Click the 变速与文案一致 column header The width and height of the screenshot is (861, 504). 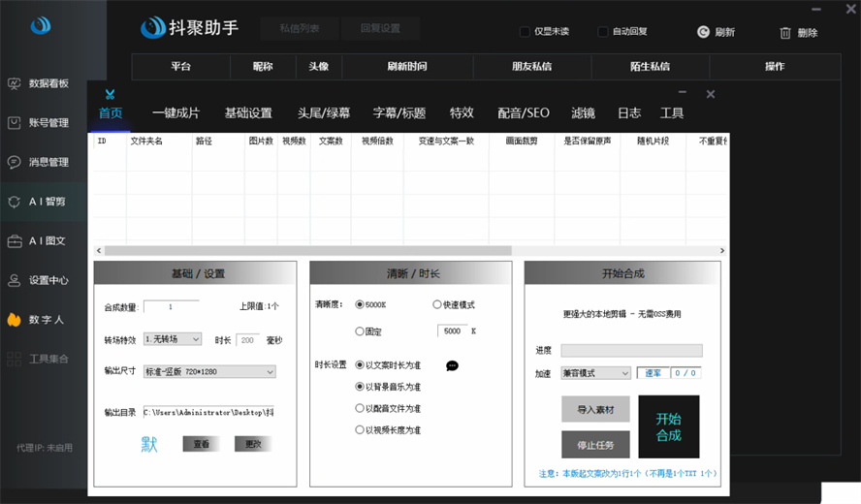point(446,142)
